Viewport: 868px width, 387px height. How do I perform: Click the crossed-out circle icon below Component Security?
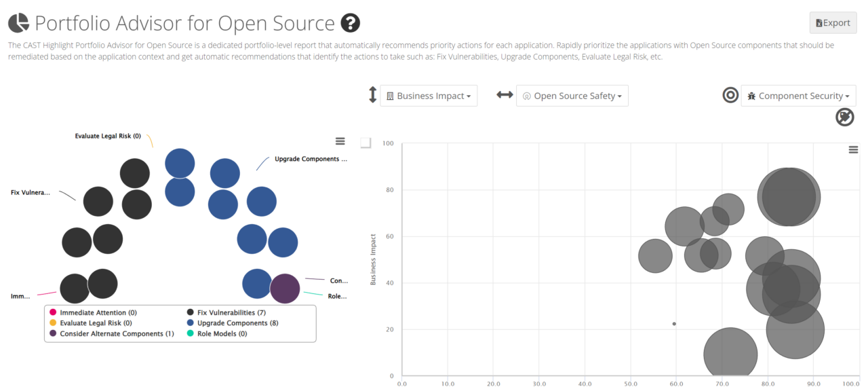click(x=844, y=117)
